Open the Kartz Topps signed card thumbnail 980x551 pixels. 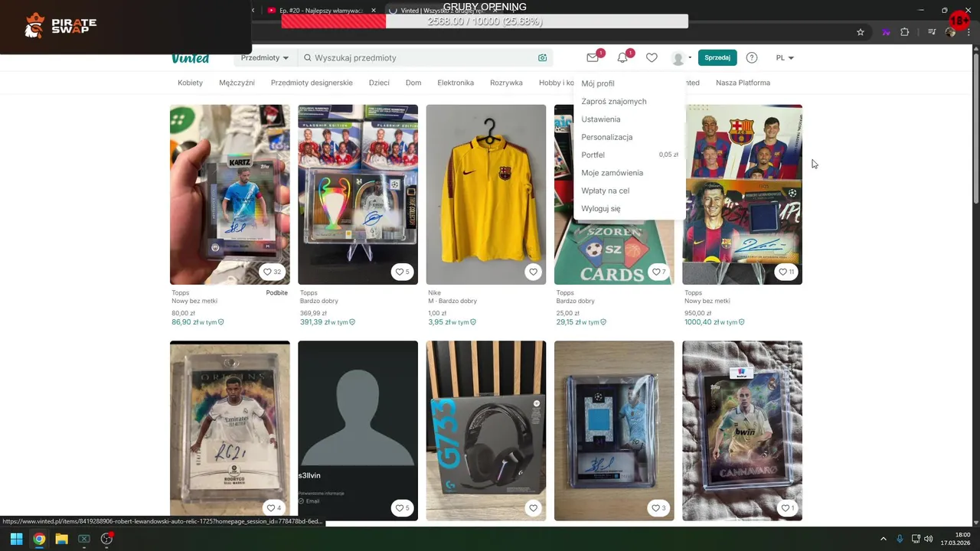[x=230, y=194]
